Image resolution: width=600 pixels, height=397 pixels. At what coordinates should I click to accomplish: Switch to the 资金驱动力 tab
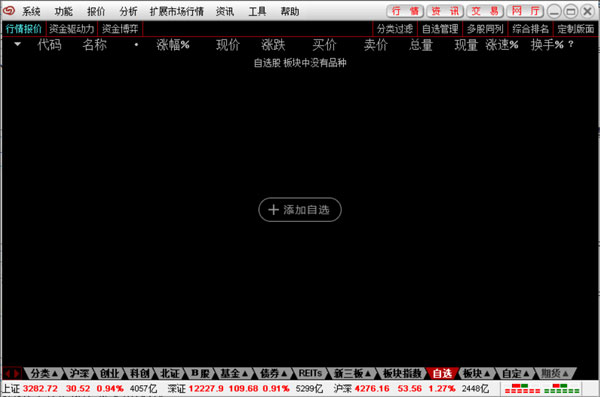pyautogui.click(x=72, y=29)
